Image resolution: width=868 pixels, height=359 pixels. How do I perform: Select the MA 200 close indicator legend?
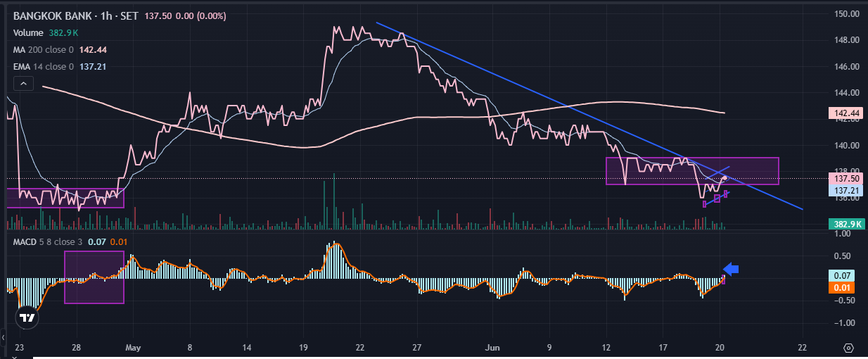pyautogui.click(x=44, y=49)
